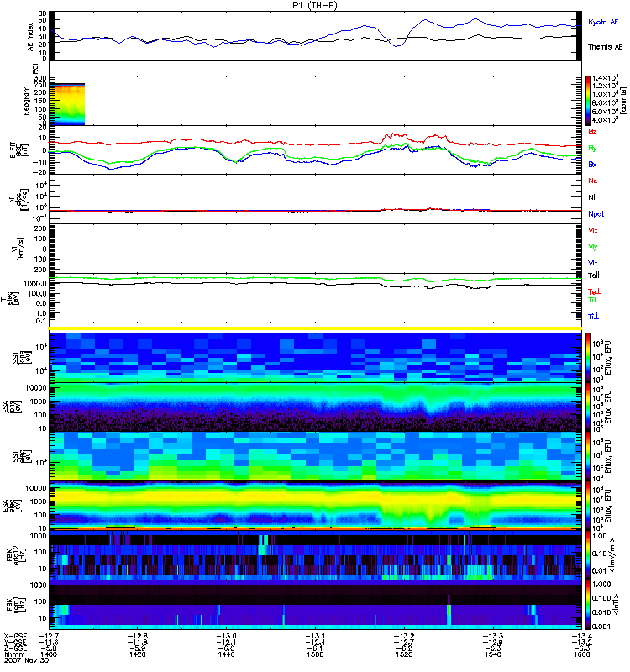Image resolution: width=630 pixels, height=672 pixels.
Task: Click the temperature [eV] axis label
Action: (x=11, y=299)
